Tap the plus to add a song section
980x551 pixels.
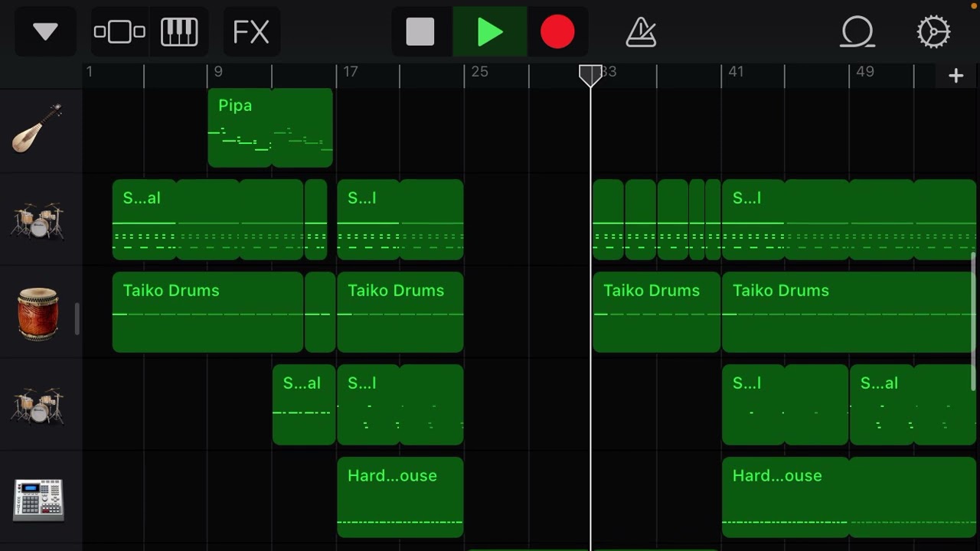coord(955,75)
